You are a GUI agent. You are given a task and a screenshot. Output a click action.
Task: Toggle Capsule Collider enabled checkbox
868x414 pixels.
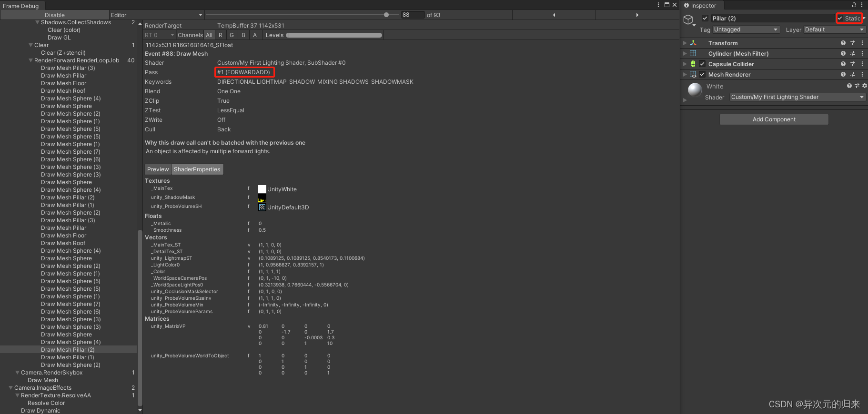coord(702,64)
